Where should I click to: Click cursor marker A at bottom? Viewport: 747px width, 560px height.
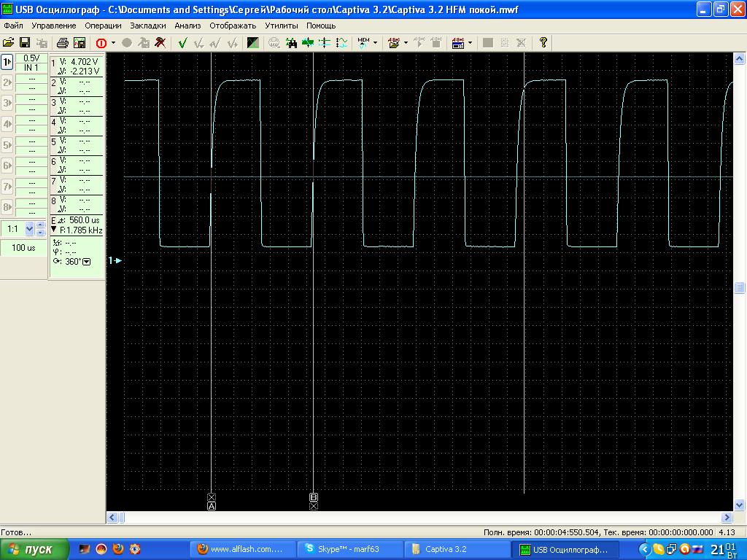click(212, 505)
